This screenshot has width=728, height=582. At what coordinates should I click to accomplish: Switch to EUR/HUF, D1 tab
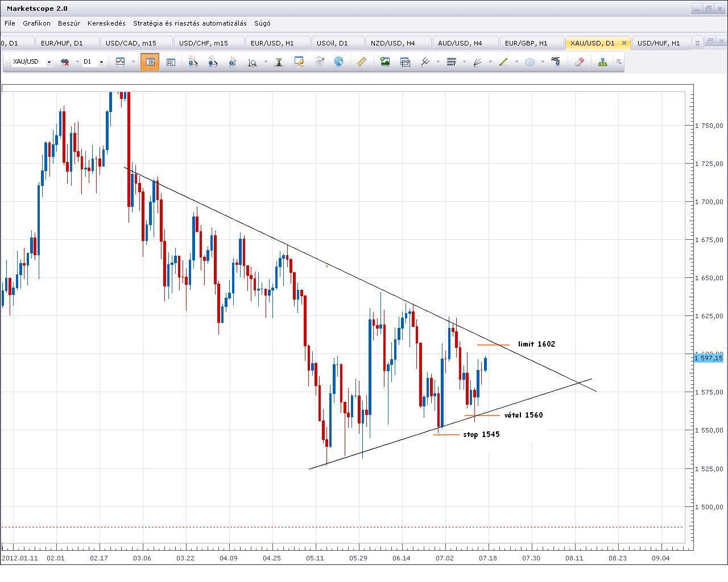(67, 43)
